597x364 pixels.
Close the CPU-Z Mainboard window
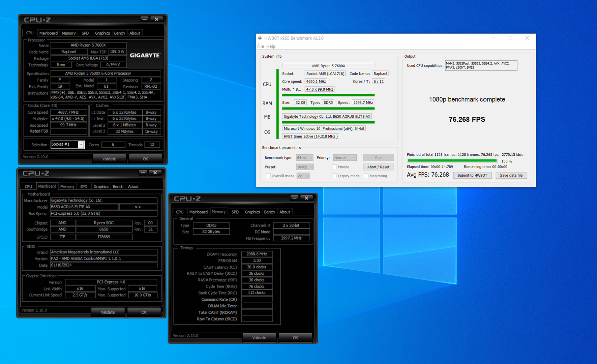tap(155, 173)
